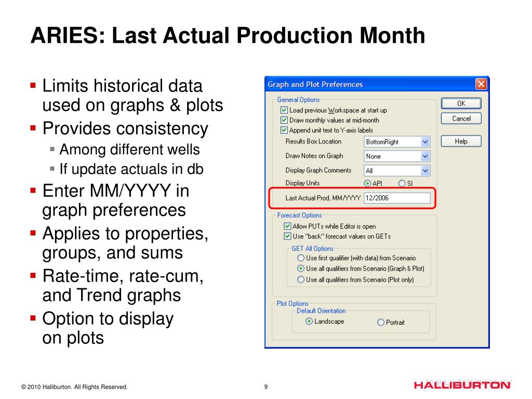Click the 'Draw Notes on Graph' label
532x399 pixels.
coord(314,156)
